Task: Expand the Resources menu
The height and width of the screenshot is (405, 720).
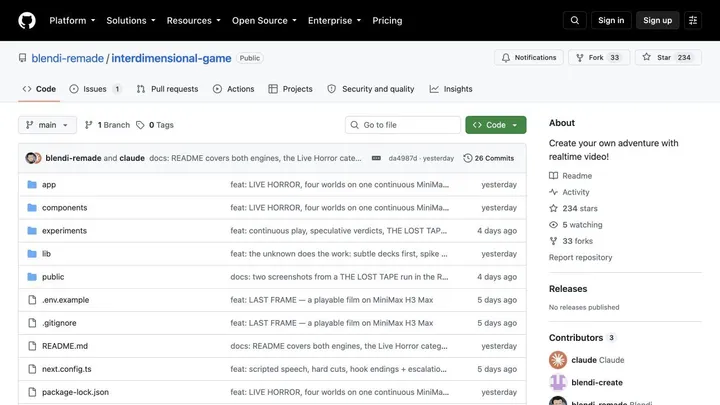Action: (x=193, y=21)
